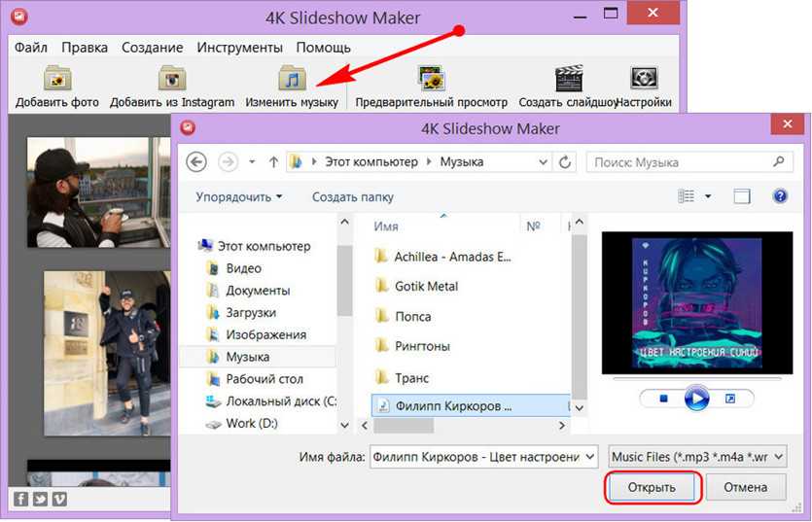Screen dimensions: 812x522
Task: Click the dialog help question icon
Action: (x=779, y=196)
